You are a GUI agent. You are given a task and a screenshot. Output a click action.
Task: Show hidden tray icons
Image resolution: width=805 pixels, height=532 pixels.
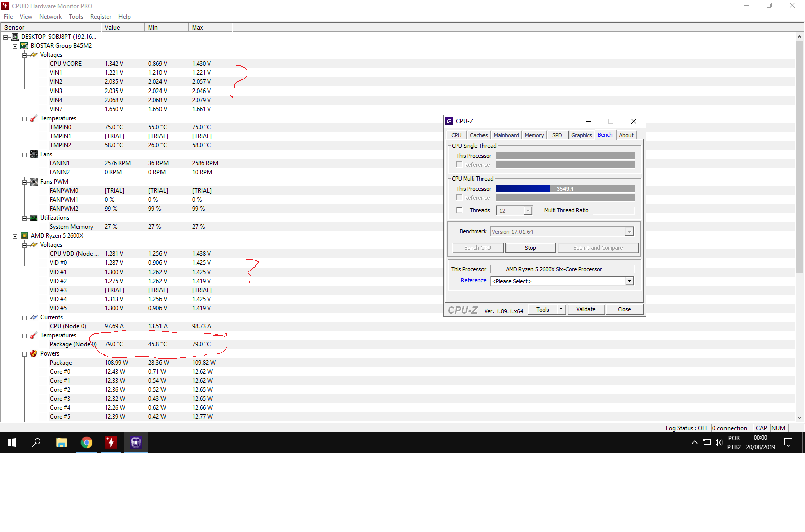click(x=695, y=442)
